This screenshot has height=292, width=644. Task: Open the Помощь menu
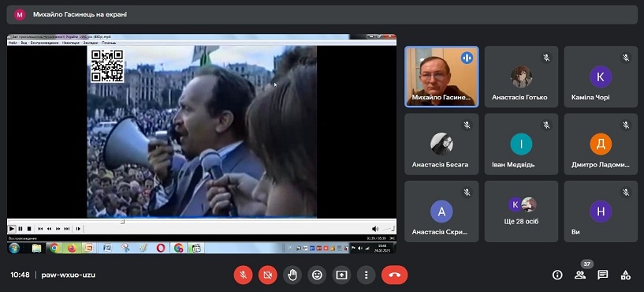click(x=109, y=43)
